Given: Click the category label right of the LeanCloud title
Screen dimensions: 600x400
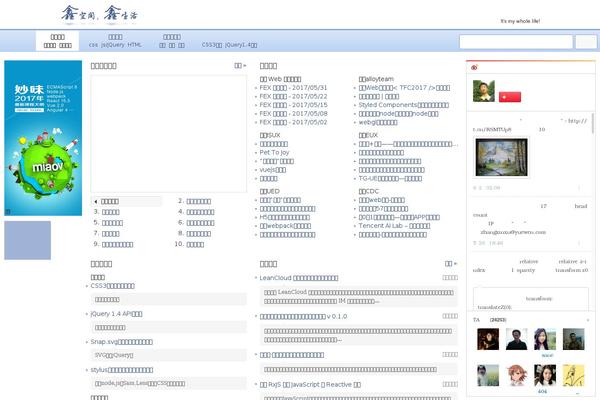Looking at the screenshot, I should tap(450, 278).
